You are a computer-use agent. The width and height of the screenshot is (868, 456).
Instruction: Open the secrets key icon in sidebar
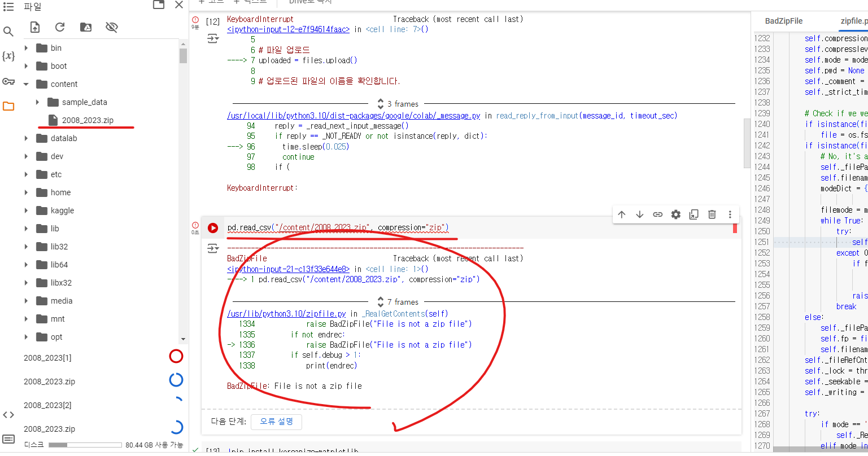pos(8,81)
